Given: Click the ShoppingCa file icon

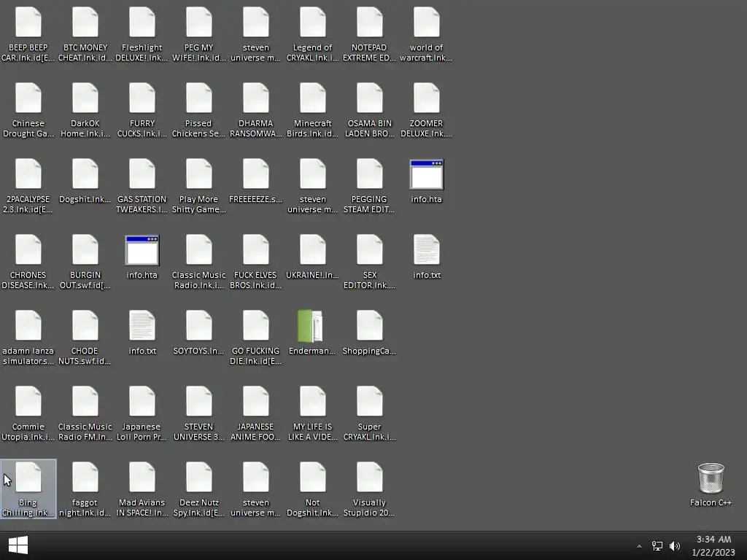Looking at the screenshot, I should coord(369,325).
